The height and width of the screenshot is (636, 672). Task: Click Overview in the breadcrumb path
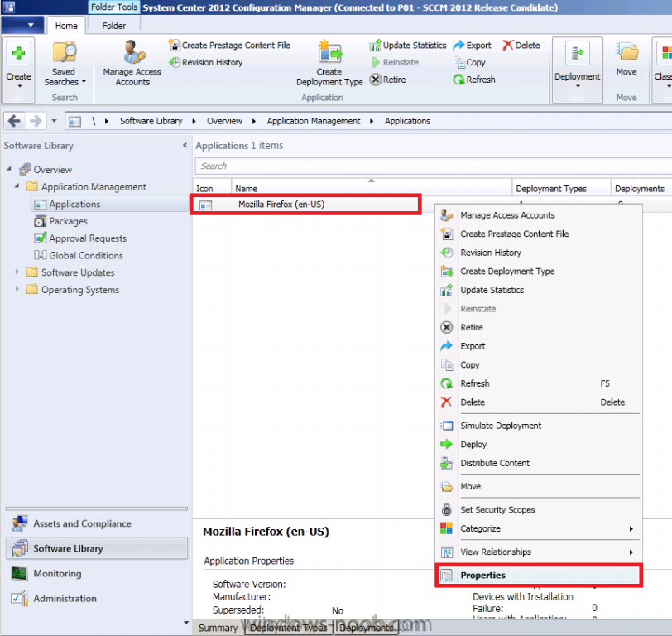[224, 121]
